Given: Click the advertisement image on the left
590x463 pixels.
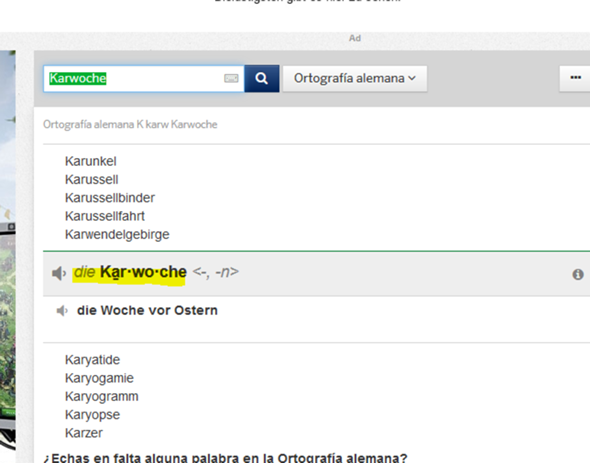Looking at the screenshot, I should pos(8,250).
